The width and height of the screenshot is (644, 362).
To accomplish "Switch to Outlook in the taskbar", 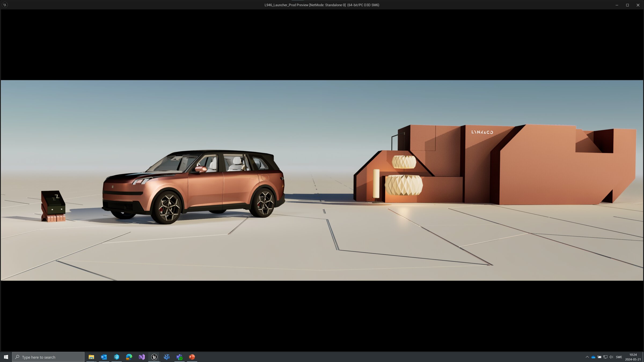I will pyautogui.click(x=104, y=357).
